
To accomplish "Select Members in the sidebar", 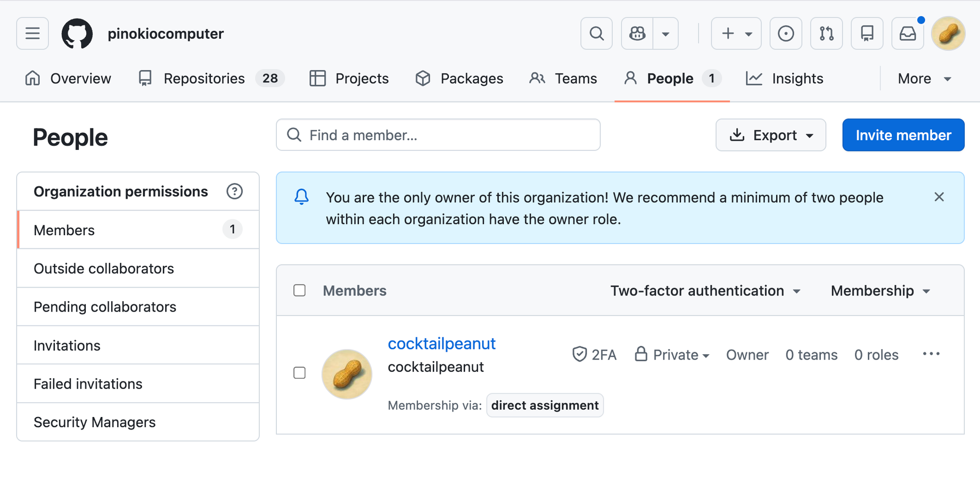I will point(138,230).
